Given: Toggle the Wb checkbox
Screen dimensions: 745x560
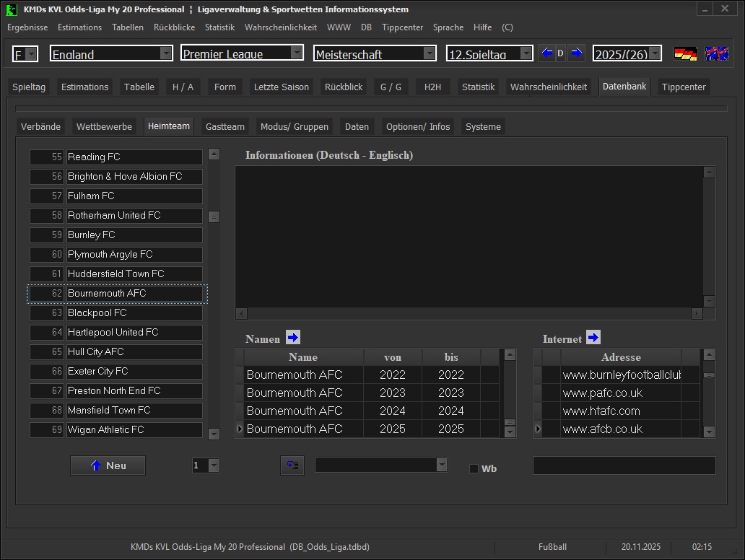Looking at the screenshot, I should coord(474,468).
